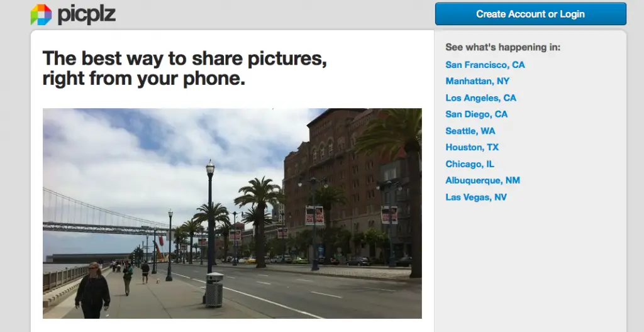644x332 pixels.
Task: Click the trash can in the photo
Action: pos(214,289)
